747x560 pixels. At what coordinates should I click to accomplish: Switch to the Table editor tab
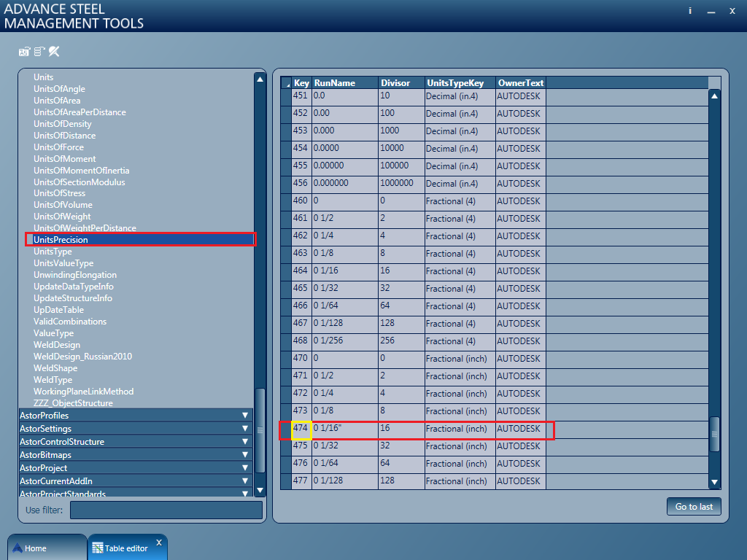[126, 548]
